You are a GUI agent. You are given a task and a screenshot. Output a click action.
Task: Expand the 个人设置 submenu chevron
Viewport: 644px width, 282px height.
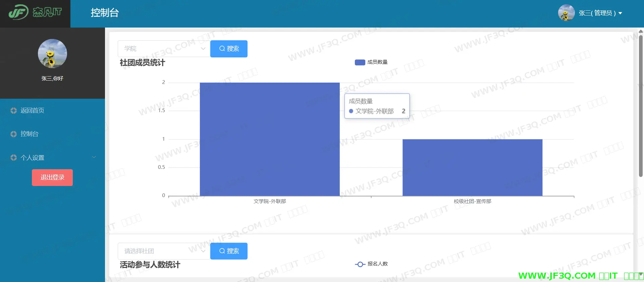tap(94, 157)
